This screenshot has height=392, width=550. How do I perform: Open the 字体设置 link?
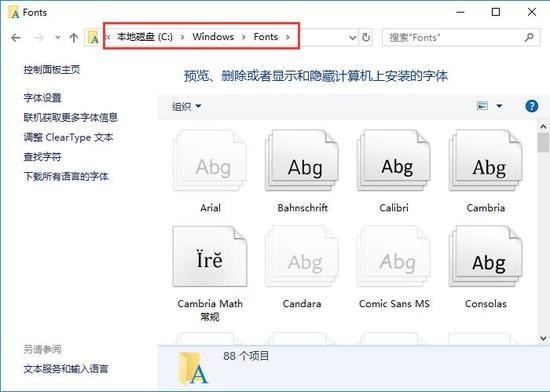point(42,97)
